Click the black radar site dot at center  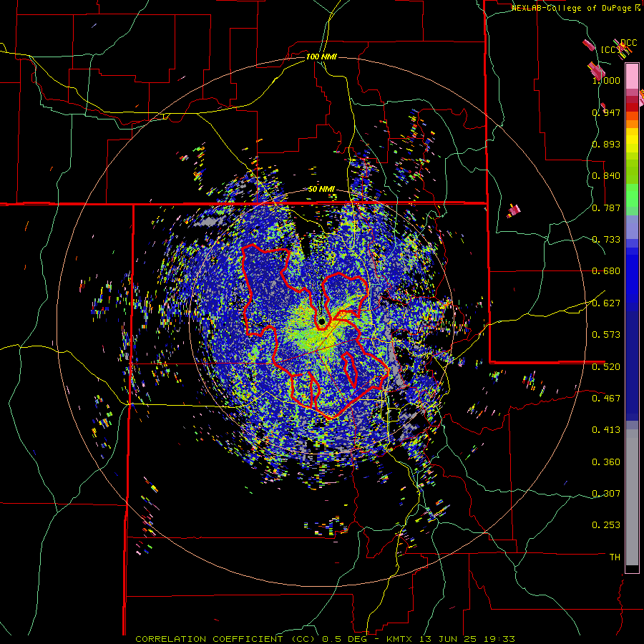[x=321, y=321]
